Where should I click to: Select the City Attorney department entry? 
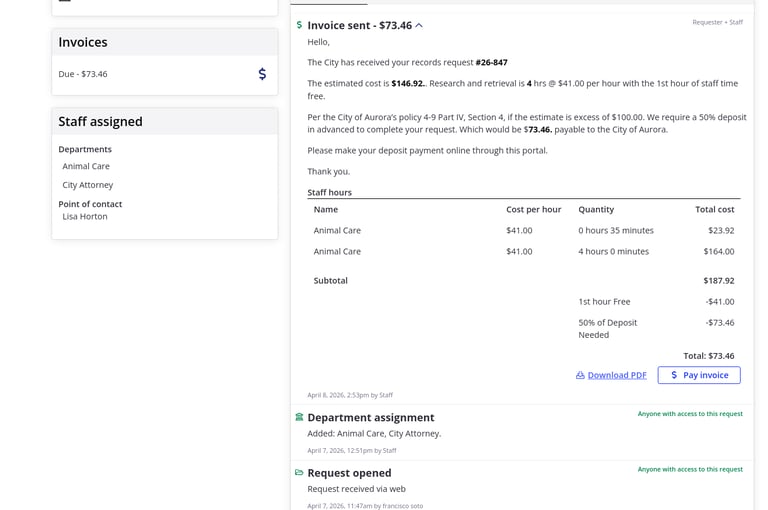tap(88, 185)
